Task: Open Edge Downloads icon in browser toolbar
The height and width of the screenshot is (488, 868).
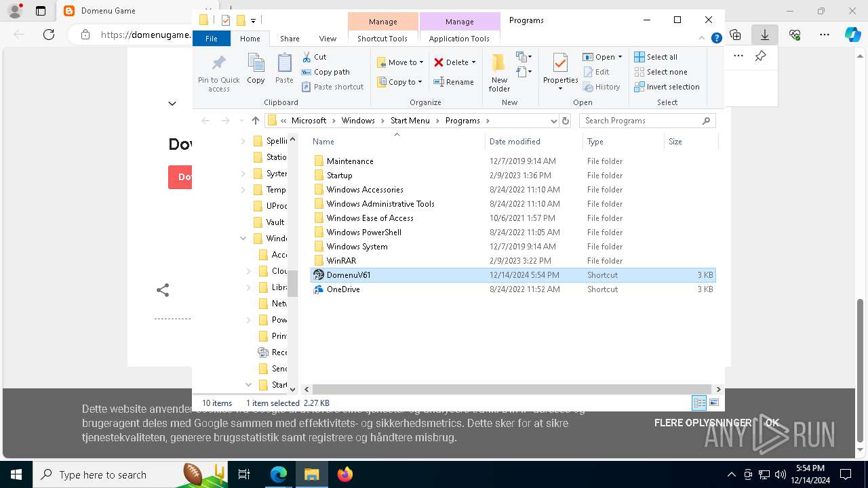Action: point(765,35)
